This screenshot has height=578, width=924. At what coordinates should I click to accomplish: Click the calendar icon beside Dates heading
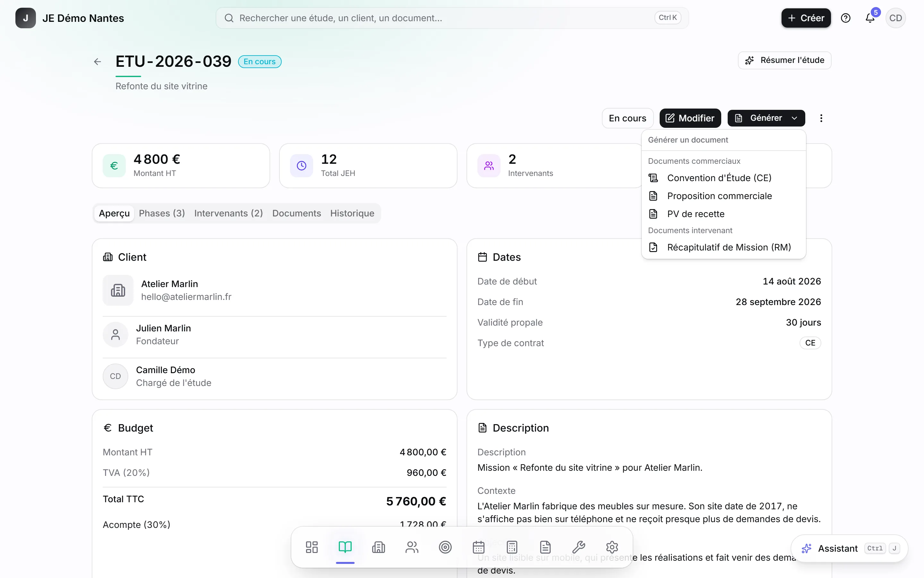pyautogui.click(x=482, y=257)
